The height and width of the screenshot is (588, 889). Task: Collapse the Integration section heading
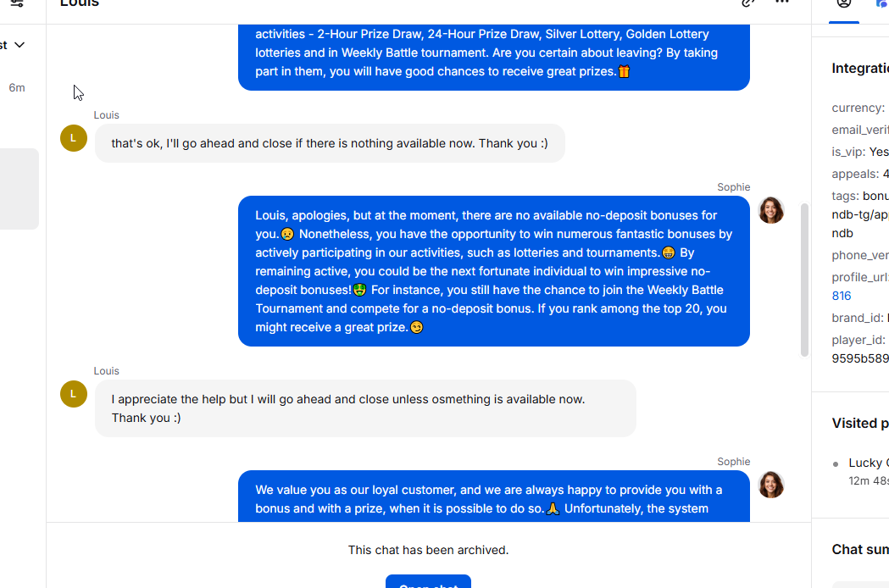click(x=859, y=69)
